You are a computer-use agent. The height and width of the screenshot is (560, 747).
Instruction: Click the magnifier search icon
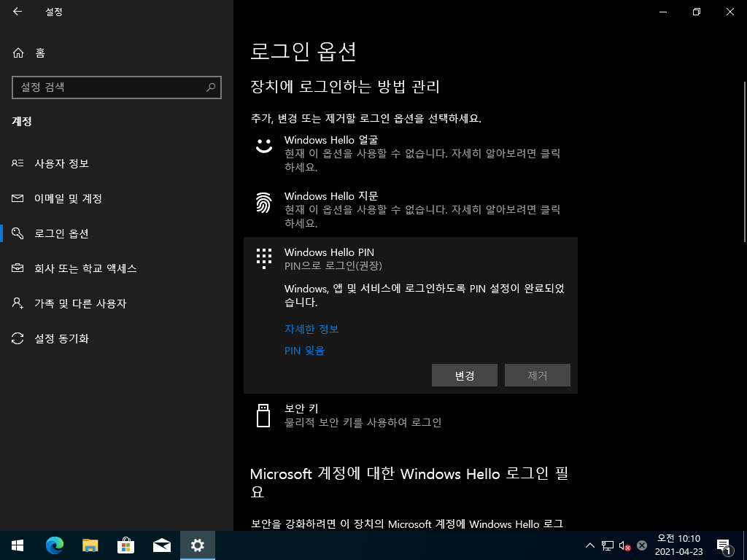point(211,87)
